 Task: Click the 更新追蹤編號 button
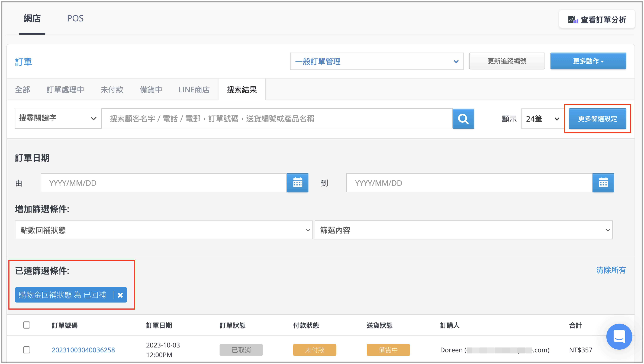[x=507, y=61]
